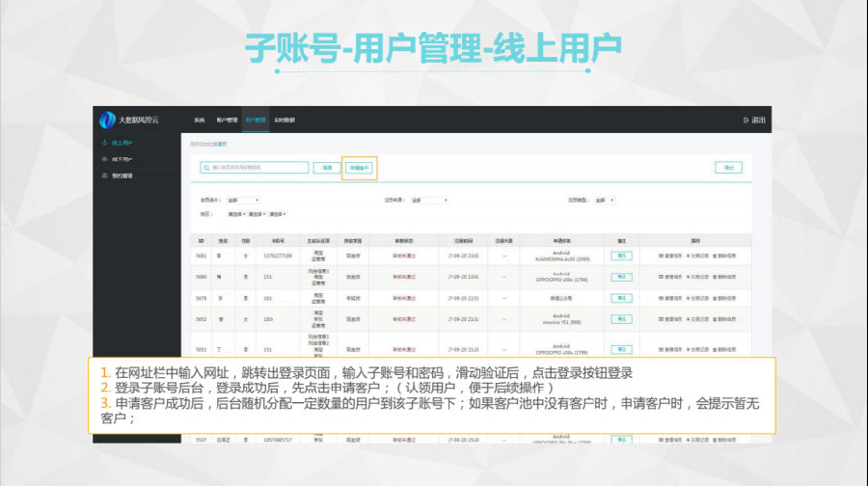
Task: View info for user ID 5681
Action: point(671,256)
